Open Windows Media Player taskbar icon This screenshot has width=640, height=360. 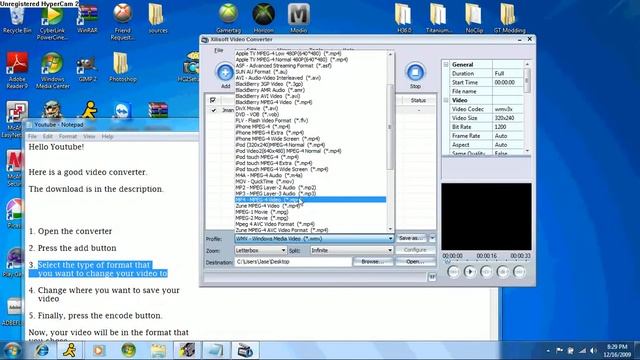click(99, 350)
